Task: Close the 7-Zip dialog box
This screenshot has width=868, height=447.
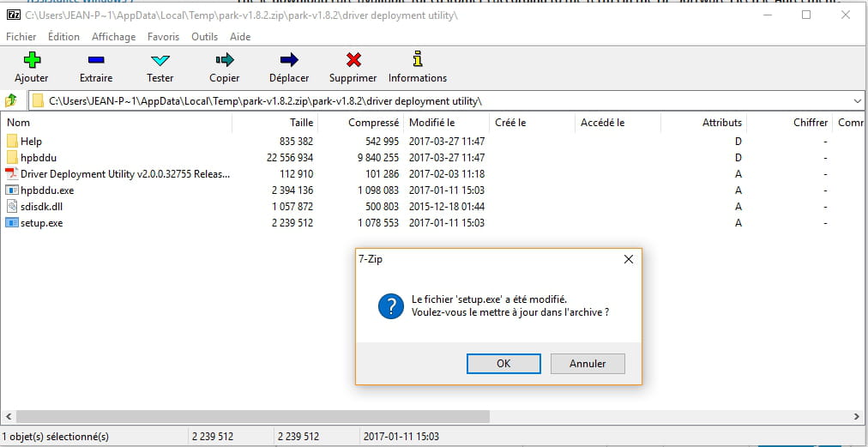Action: tap(629, 259)
